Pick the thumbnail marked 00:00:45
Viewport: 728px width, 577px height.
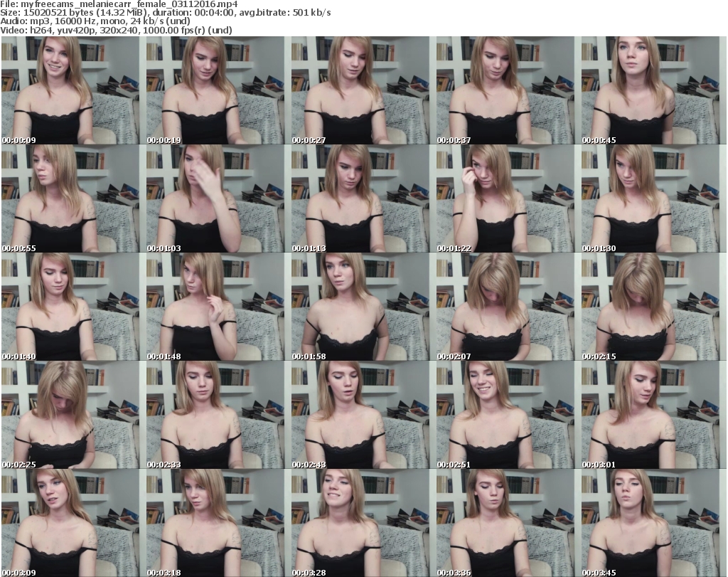[x=651, y=90]
